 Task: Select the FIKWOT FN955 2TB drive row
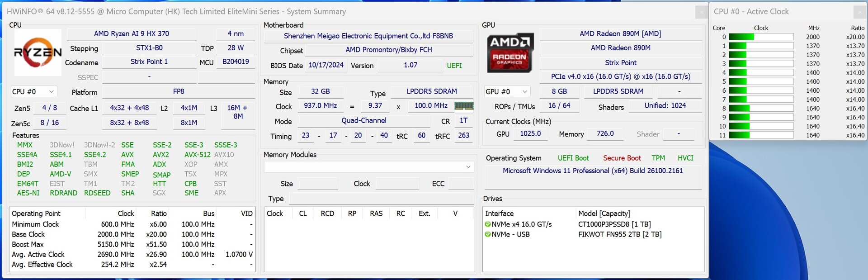coord(593,234)
